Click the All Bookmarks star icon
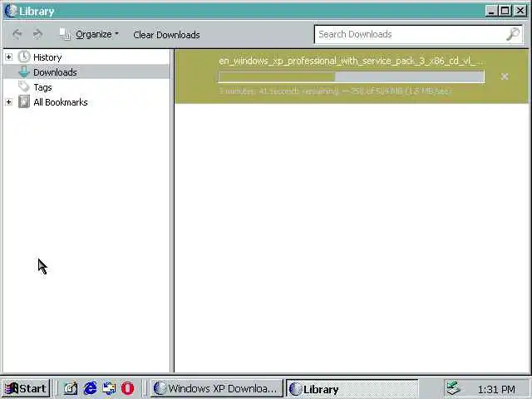Viewport: 532px width, 399px height. pyautogui.click(x=24, y=101)
